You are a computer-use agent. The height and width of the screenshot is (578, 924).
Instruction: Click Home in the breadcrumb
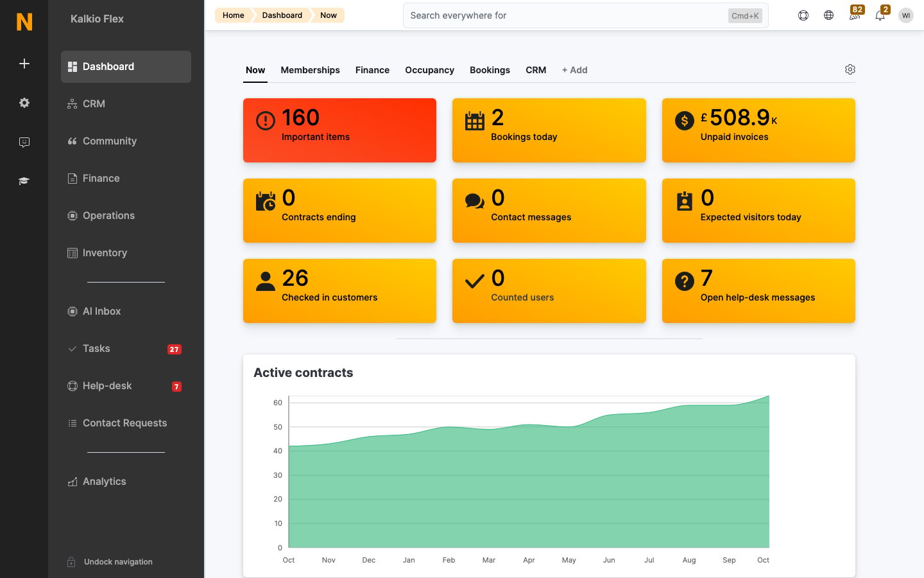pyautogui.click(x=234, y=15)
